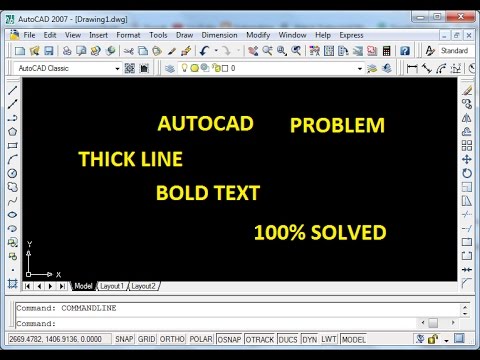Select the Polygon tool

[x=13, y=132]
